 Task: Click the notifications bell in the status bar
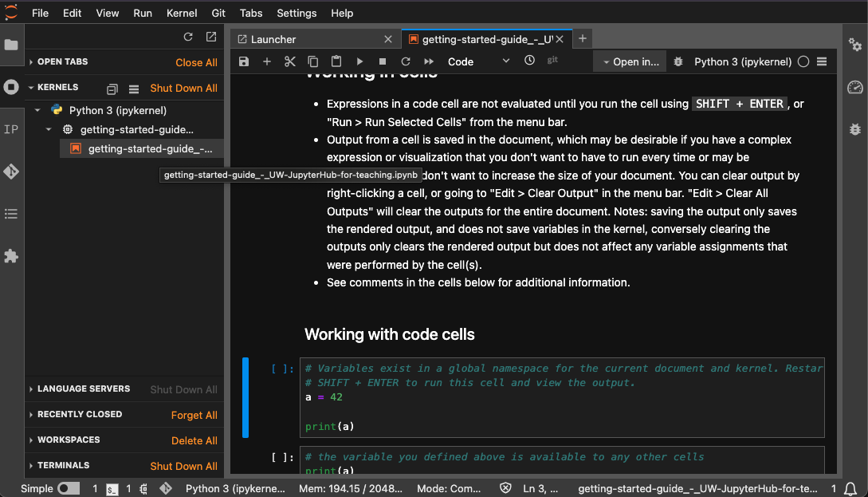(x=852, y=487)
